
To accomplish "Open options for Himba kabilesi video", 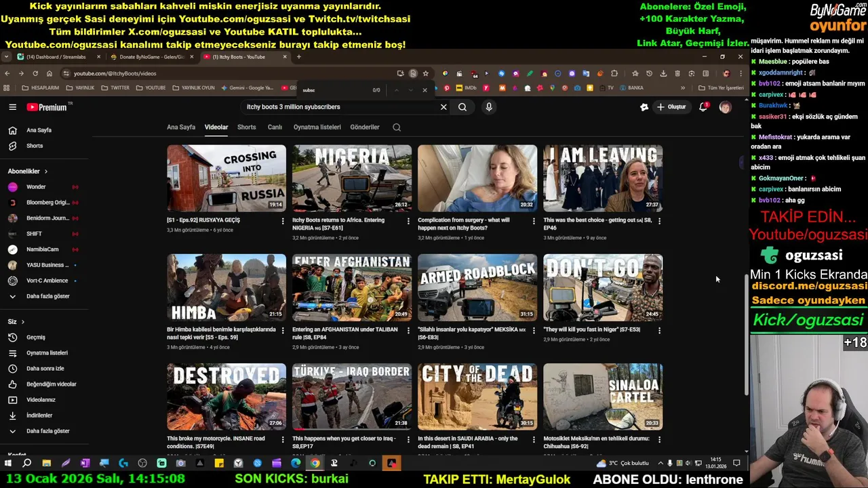I will pos(283,330).
